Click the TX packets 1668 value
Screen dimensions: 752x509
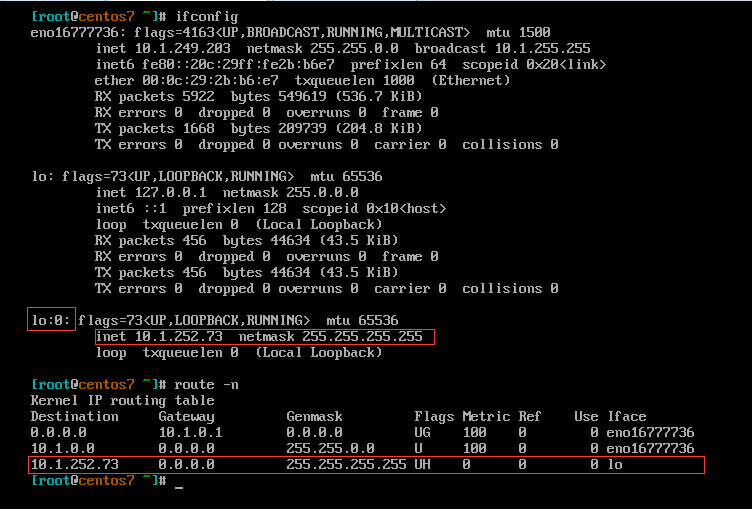[x=198, y=129]
